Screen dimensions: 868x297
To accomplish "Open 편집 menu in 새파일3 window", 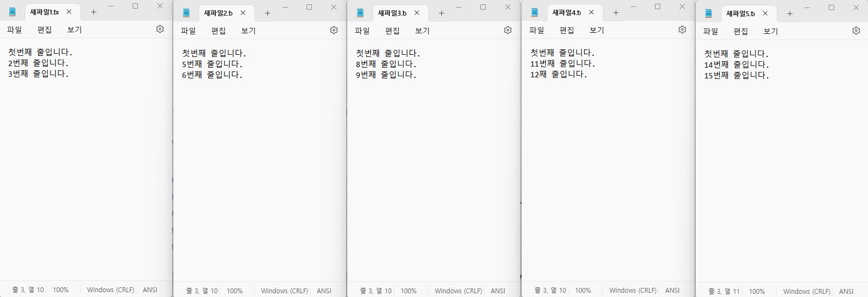I will point(392,31).
